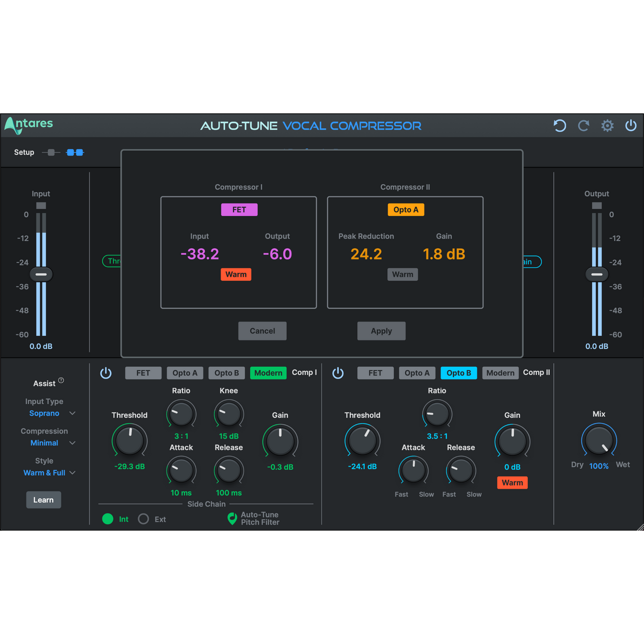Switch Comp II to FET mode
The image size is (644, 644).
point(375,373)
